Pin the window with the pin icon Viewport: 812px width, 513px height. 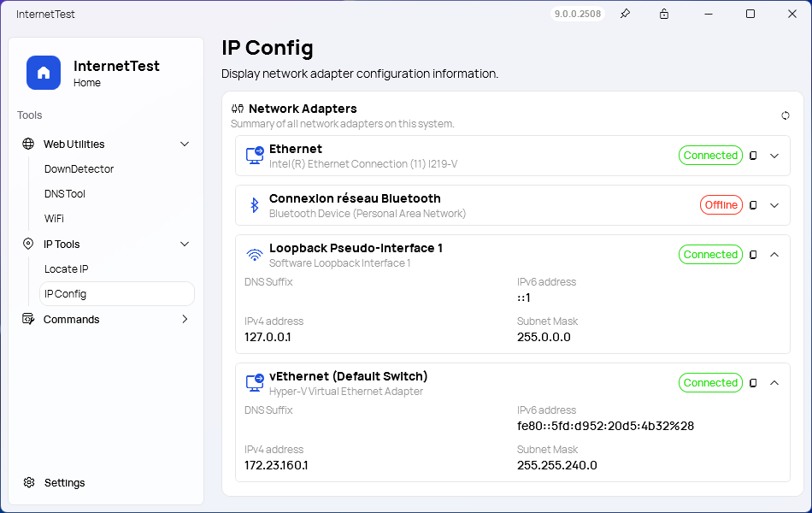point(625,14)
